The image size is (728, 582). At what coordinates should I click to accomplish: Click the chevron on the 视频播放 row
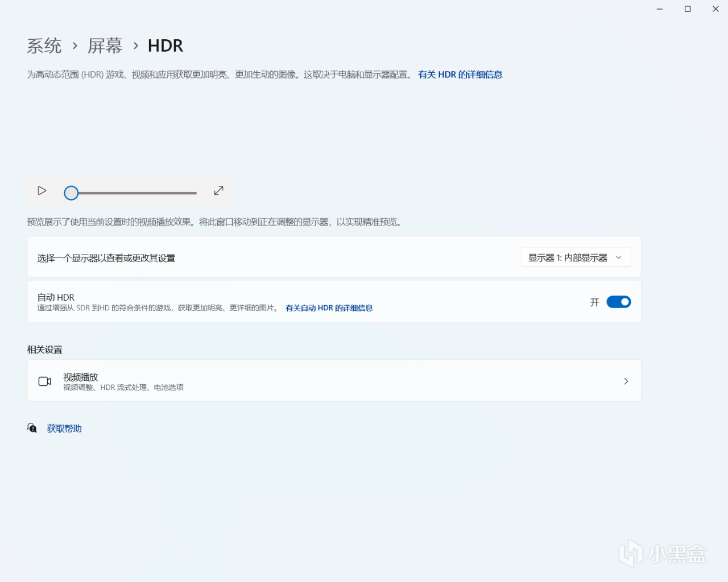(x=626, y=381)
